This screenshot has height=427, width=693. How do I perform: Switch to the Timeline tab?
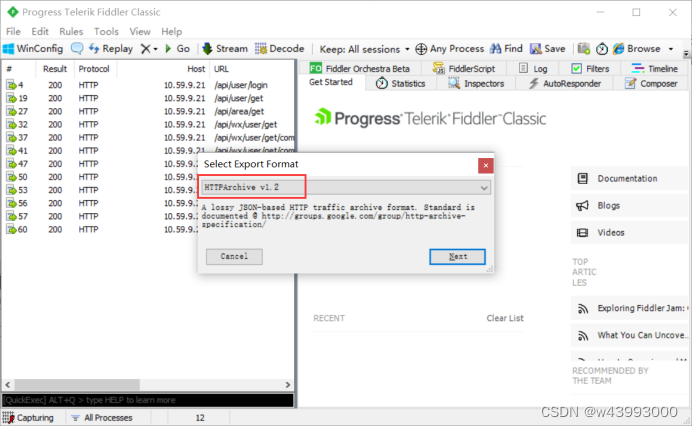[x=655, y=69]
